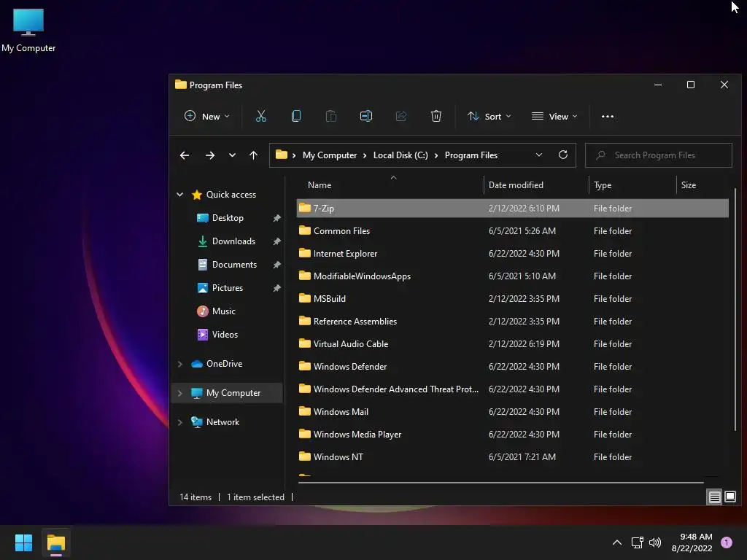Click Program Files breadcrumb segment
The image size is (747, 560).
click(x=471, y=155)
